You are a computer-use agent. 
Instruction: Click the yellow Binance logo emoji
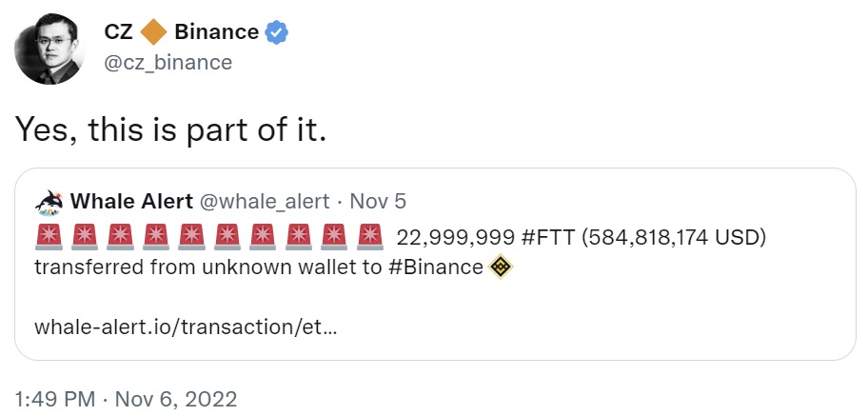[x=501, y=267]
